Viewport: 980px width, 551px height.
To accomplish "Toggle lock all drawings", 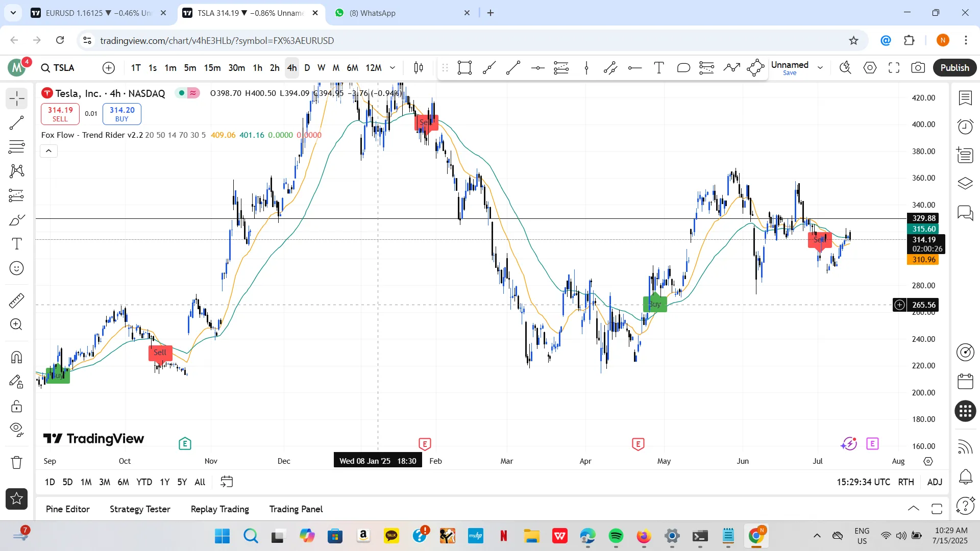I will [16, 406].
